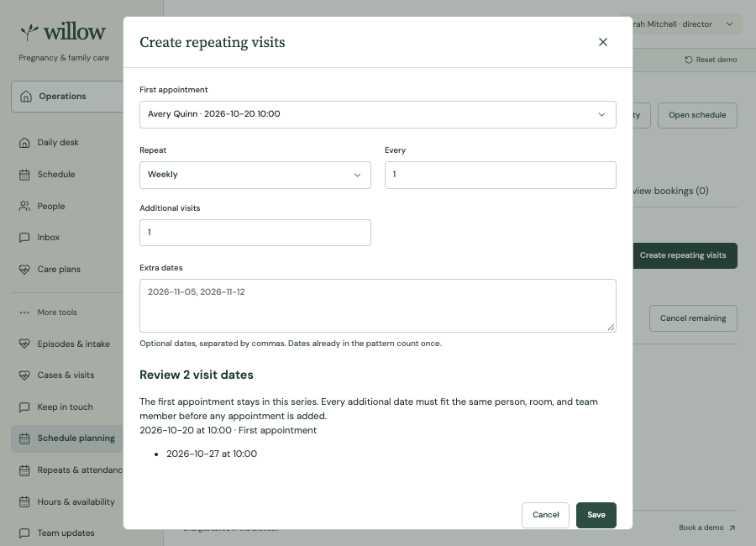Click the Care plans heart icon
This screenshot has height=546, width=756.
point(24,270)
